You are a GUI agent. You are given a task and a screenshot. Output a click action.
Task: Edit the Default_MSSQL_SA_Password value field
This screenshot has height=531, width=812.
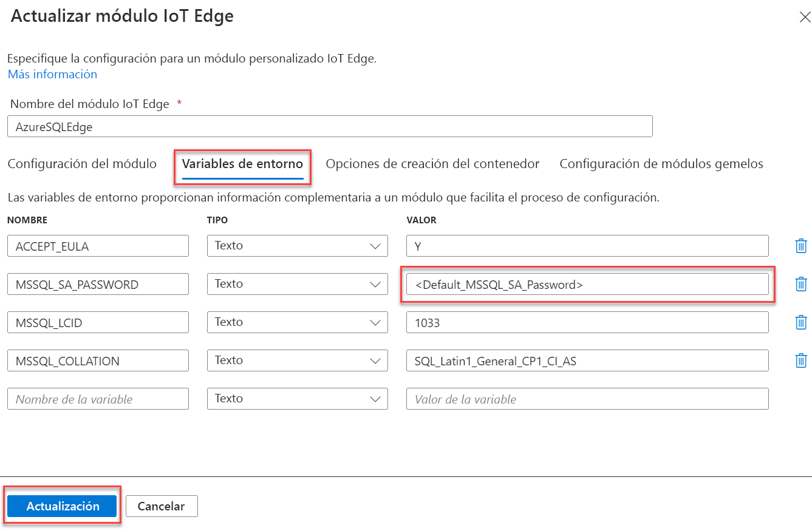pos(587,284)
